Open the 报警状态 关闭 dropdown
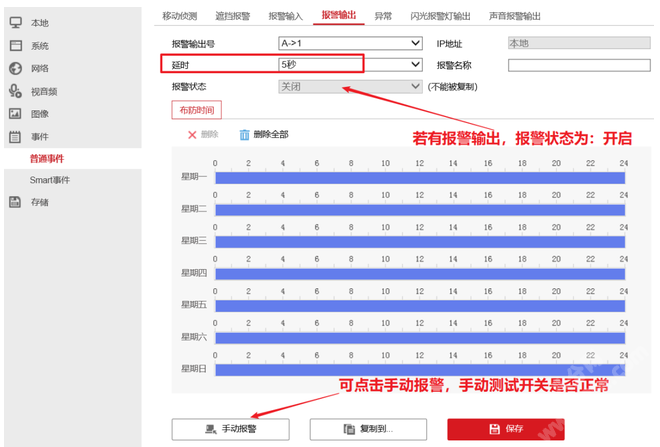The height and width of the screenshot is (447, 660). click(x=350, y=87)
